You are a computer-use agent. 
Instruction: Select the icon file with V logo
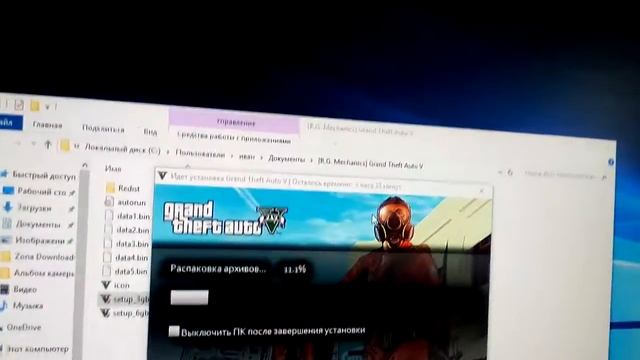click(x=122, y=285)
